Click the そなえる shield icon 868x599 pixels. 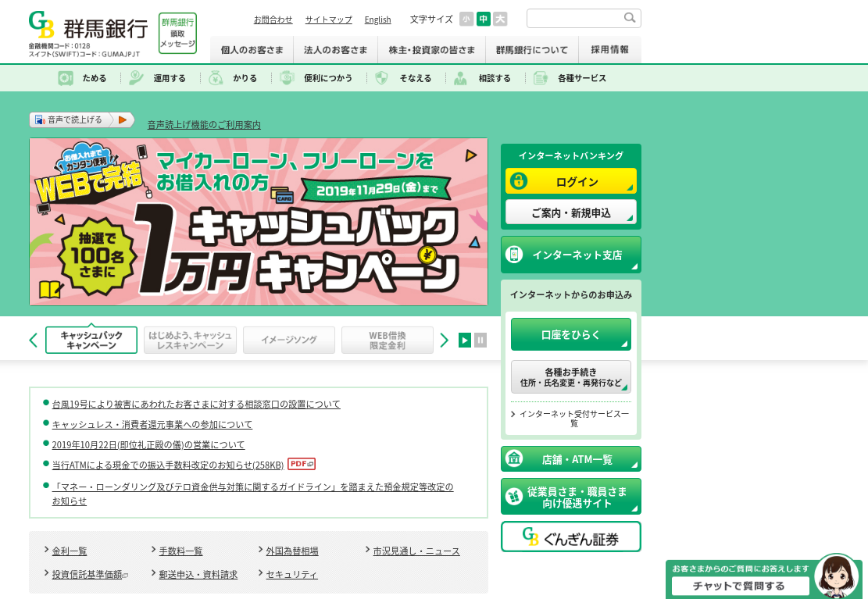tap(381, 78)
